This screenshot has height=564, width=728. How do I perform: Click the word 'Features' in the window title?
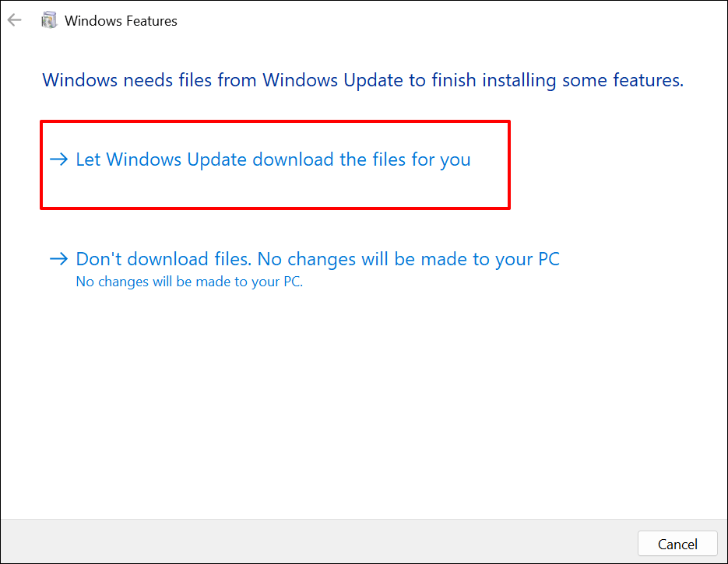[149, 21]
